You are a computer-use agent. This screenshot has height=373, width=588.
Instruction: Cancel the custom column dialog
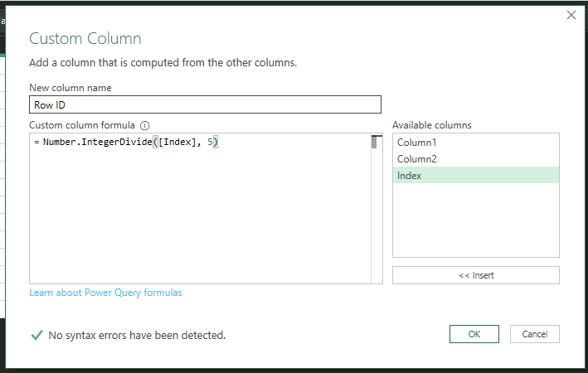click(534, 334)
